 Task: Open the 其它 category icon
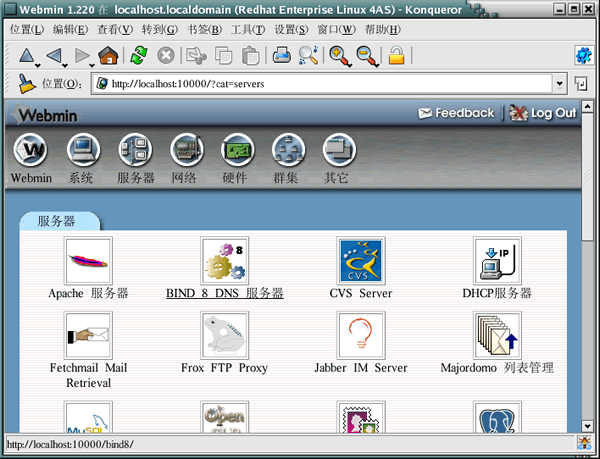click(339, 150)
